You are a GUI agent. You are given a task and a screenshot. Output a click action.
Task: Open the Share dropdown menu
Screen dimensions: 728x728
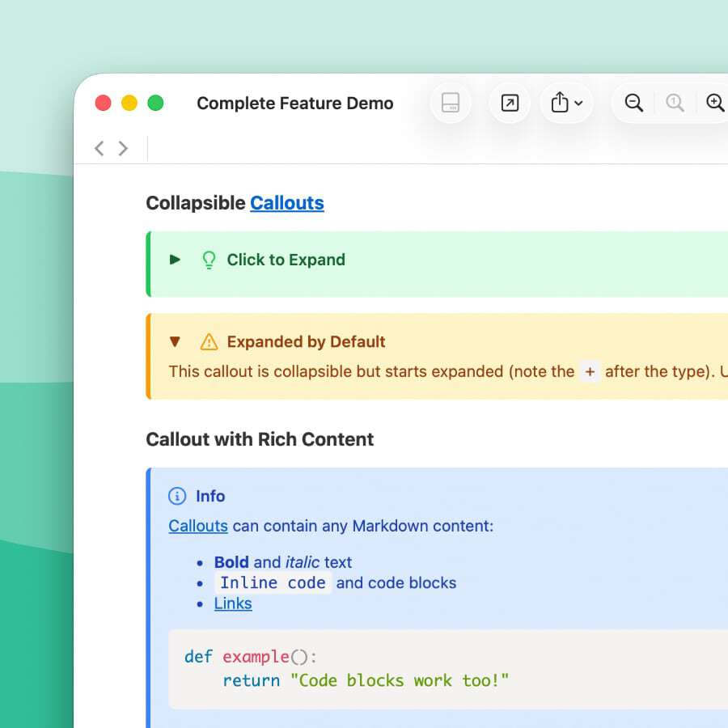[566, 103]
